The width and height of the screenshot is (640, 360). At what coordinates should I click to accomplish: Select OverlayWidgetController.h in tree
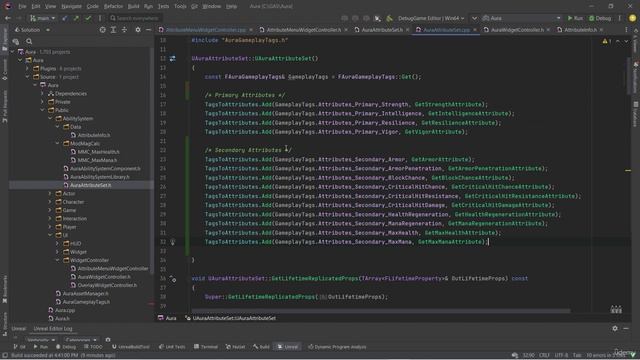pos(107,285)
